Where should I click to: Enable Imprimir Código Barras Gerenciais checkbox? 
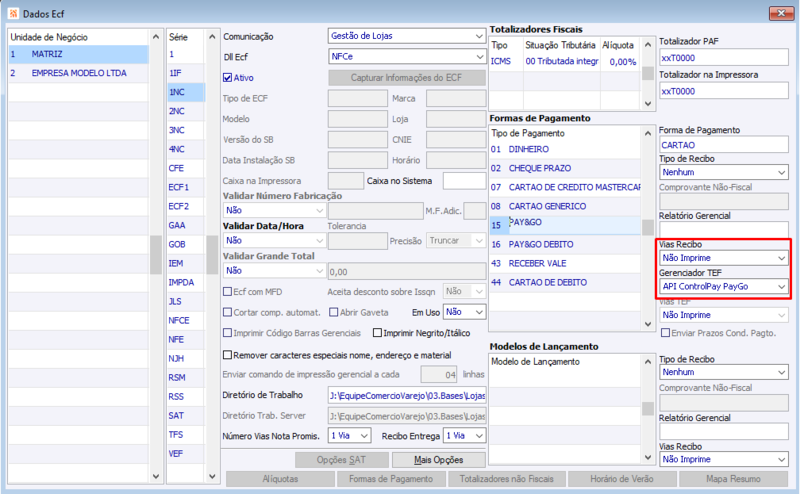coord(228,333)
